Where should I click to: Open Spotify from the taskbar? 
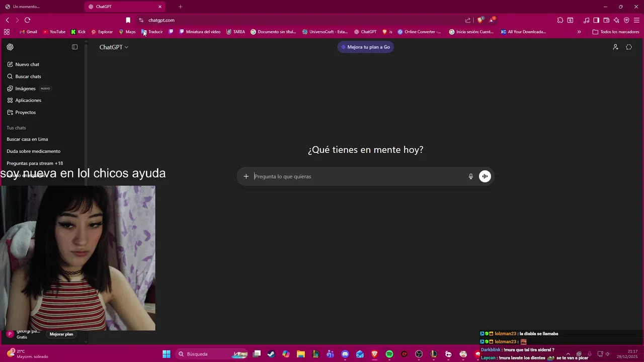point(389,354)
